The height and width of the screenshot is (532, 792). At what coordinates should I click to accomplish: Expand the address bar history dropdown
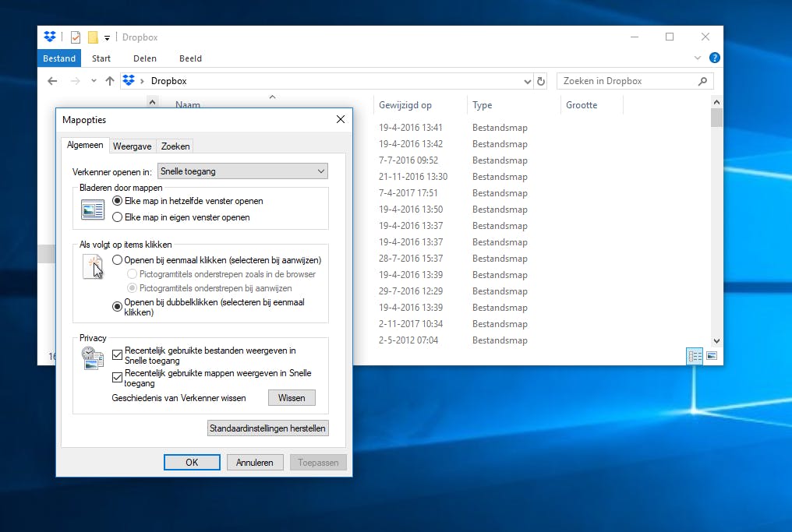(528, 81)
